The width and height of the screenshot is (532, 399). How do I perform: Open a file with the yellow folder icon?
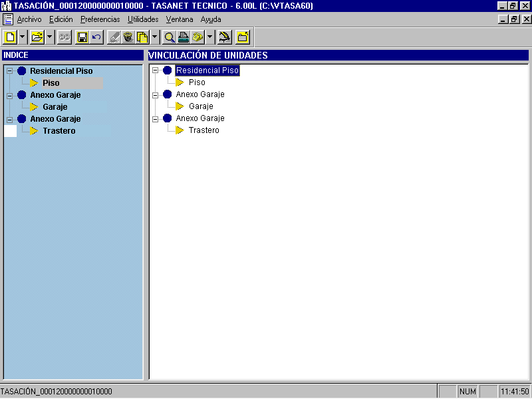(37, 37)
